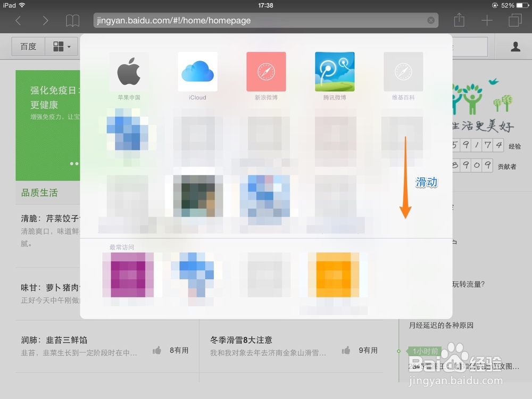532x399 pixels.
Task: Go forward with Safari forward arrow
Action: point(45,21)
